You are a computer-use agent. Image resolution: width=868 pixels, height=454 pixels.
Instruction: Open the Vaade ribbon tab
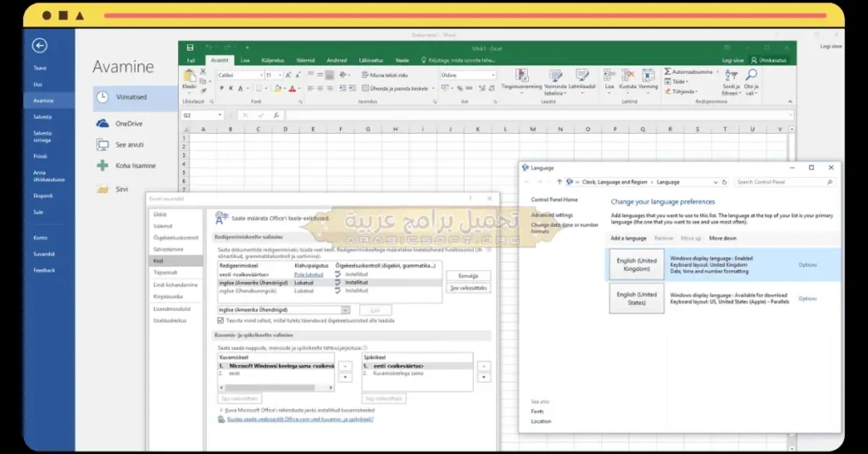(402, 60)
